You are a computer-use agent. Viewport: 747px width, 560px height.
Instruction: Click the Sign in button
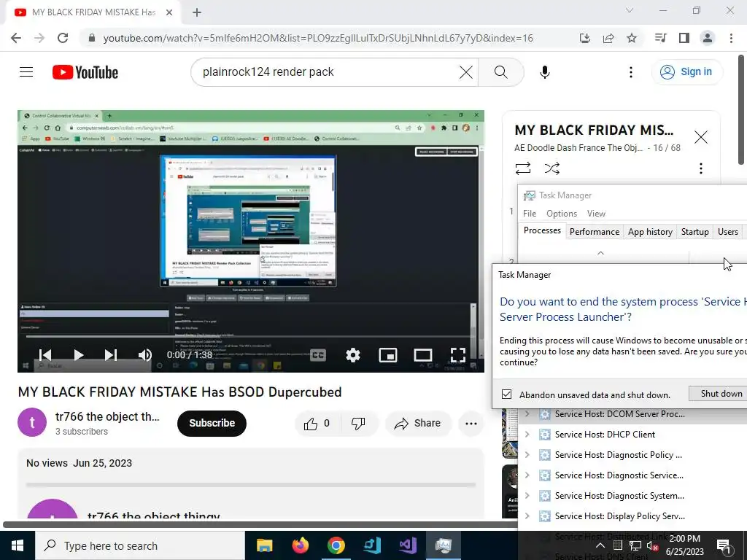pyautogui.click(x=686, y=72)
